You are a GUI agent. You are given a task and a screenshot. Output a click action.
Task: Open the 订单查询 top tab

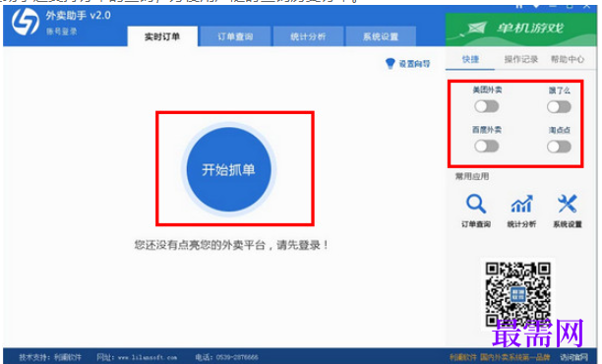click(235, 36)
